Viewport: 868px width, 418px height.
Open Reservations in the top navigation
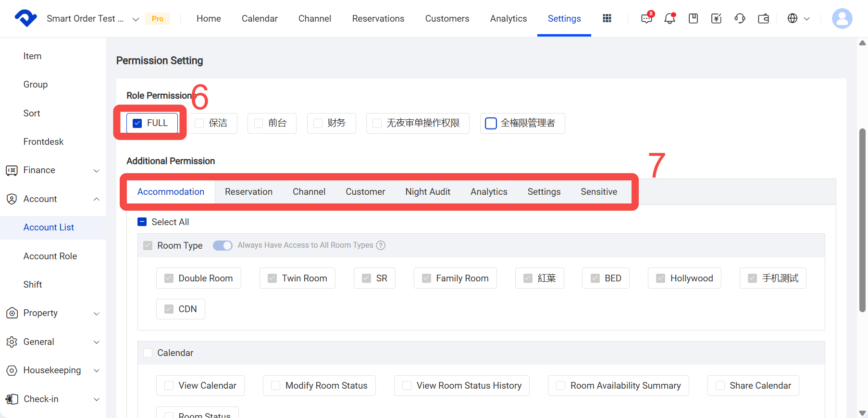[x=378, y=18]
